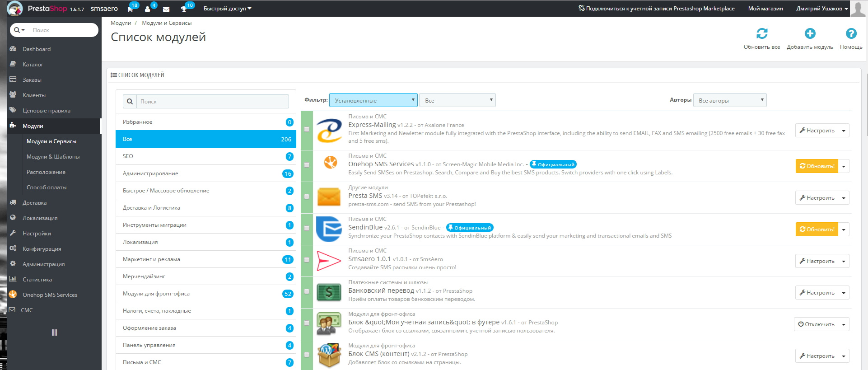Image resolution: width=868 pixels, height=370 pixels.
Task: Open СМС in the sidebar
Action: 54,310
